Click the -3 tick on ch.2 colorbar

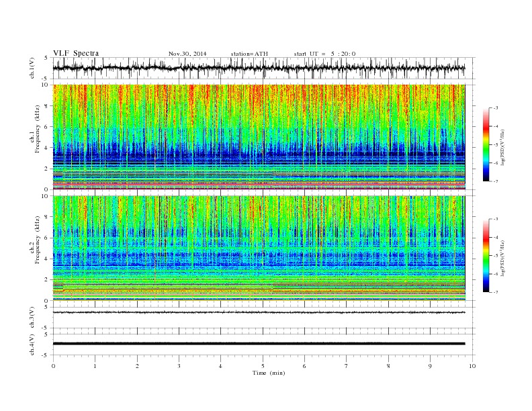[496, 219]
